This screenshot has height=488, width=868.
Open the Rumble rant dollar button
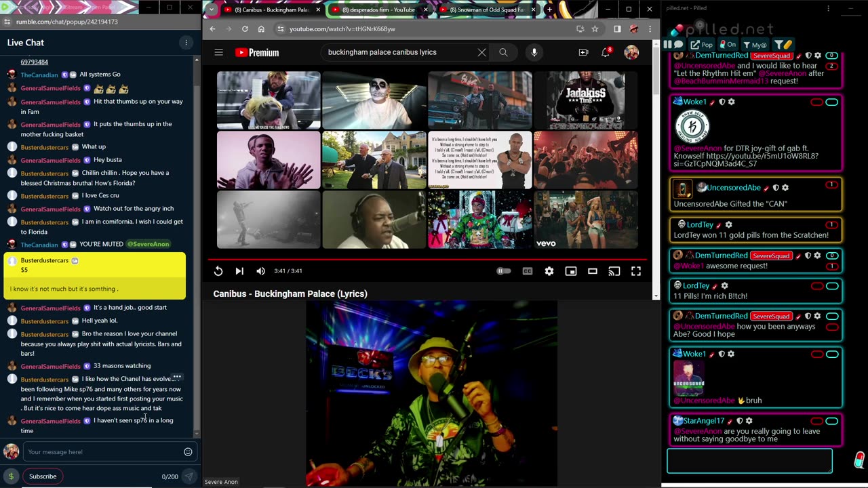(x=11, y=476)
